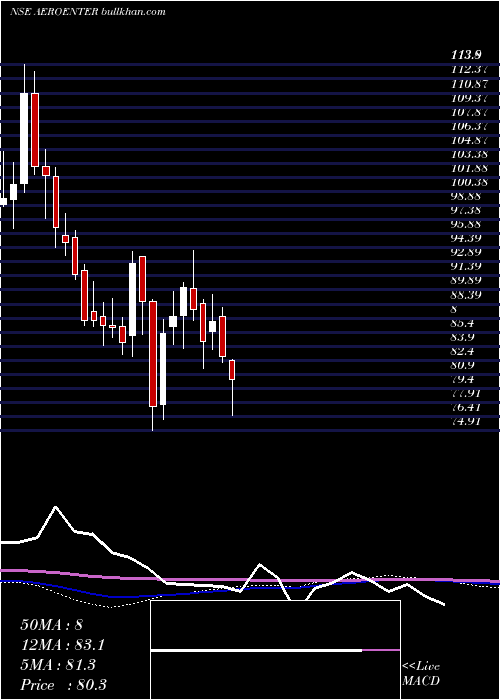Screen dimensions: 500x700
Task: Click the 82.4 price axis label
Action: [463, 351]
